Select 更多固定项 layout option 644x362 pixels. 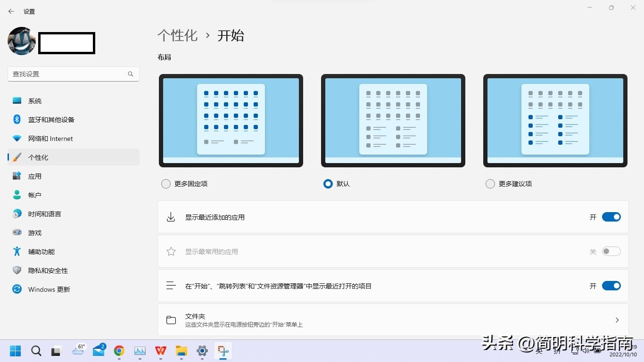coord(165,184)
